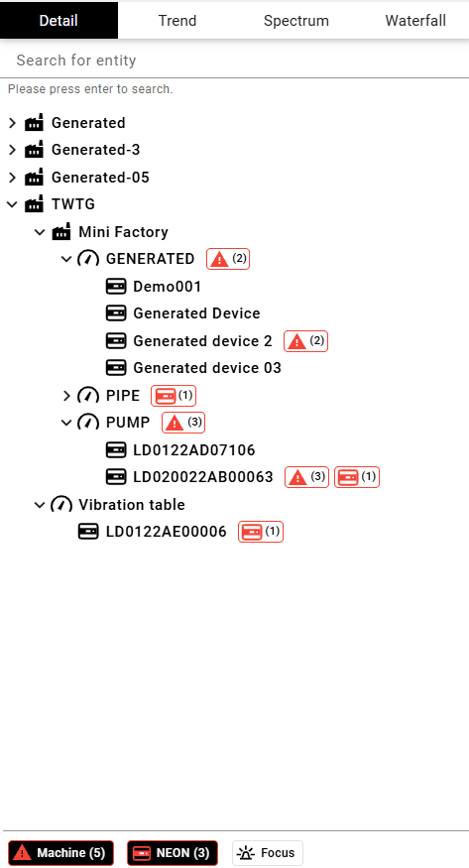
Task: Expand the PIPE machine node
Action: point(66,396)
